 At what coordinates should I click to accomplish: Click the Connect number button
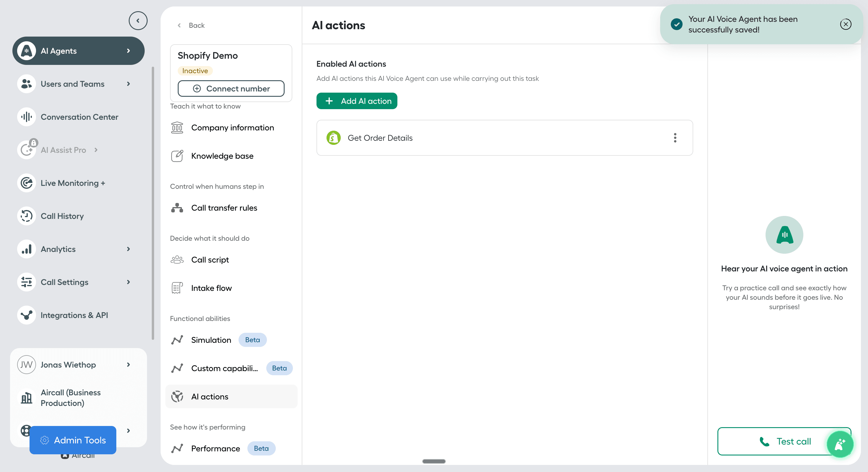[x=231, y=88]
